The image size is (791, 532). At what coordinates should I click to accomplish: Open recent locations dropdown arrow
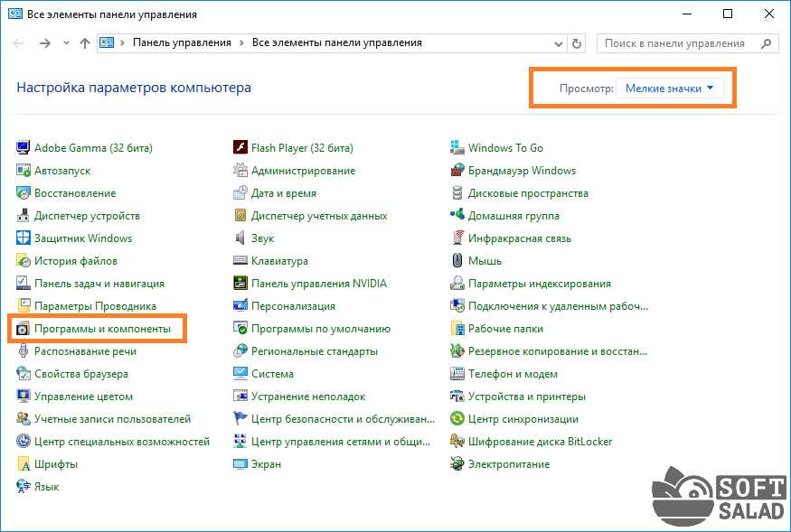(x=66, y=43)
